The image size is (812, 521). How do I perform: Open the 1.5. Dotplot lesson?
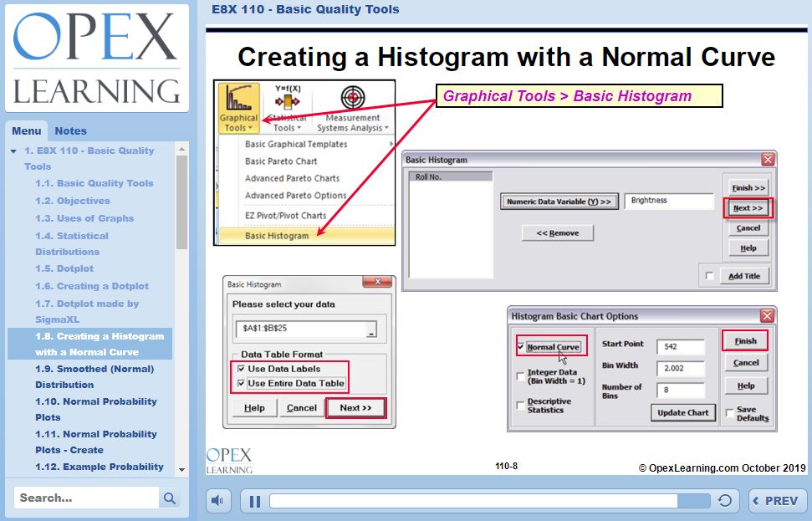coord(64,268)
